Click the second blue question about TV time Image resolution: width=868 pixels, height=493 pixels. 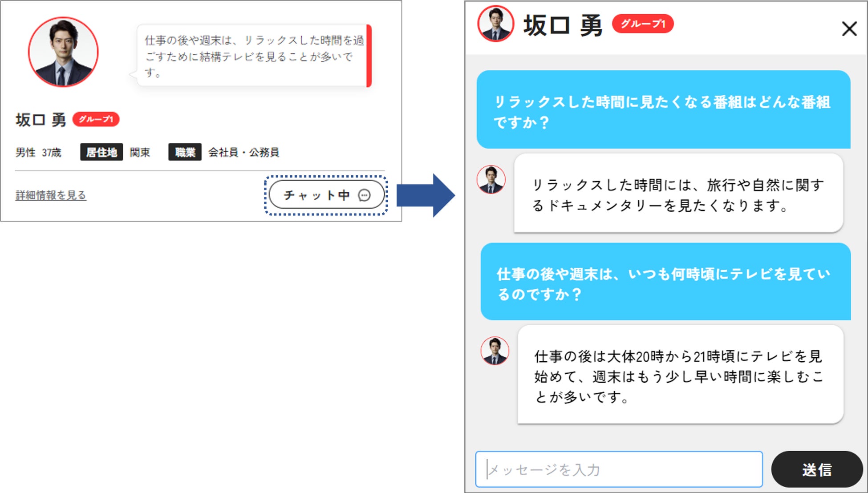point(665,282)
